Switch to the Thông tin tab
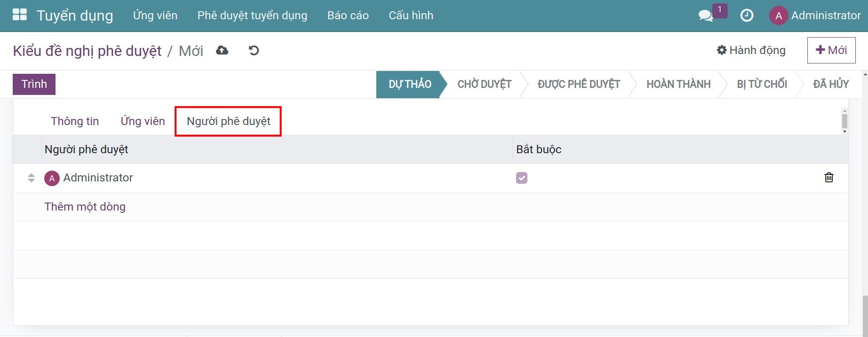 (x=75, y=121)
